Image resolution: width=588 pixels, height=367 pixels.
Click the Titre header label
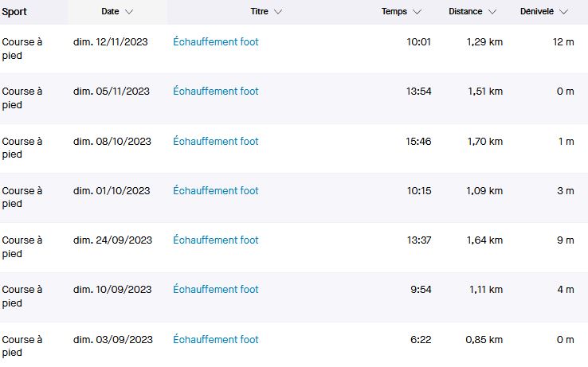click(x=259, y=12)
